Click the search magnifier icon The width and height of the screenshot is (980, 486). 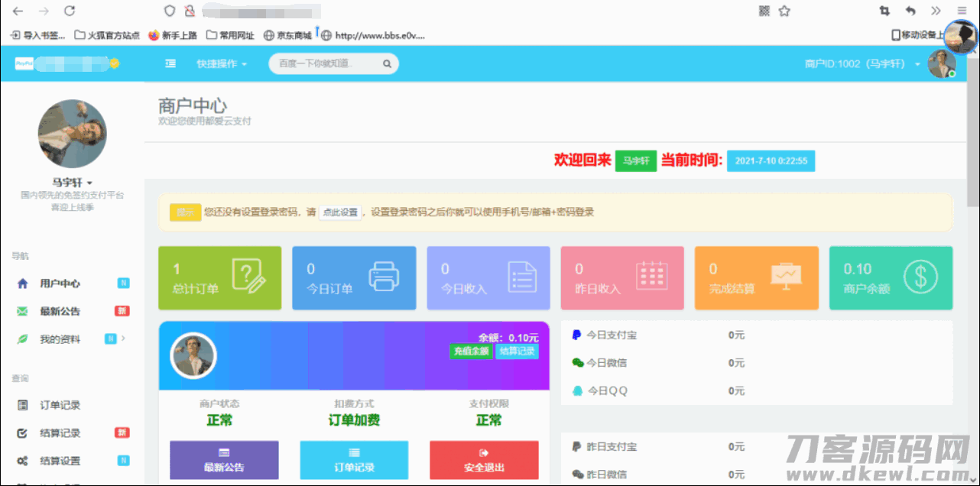click(387, 64)
